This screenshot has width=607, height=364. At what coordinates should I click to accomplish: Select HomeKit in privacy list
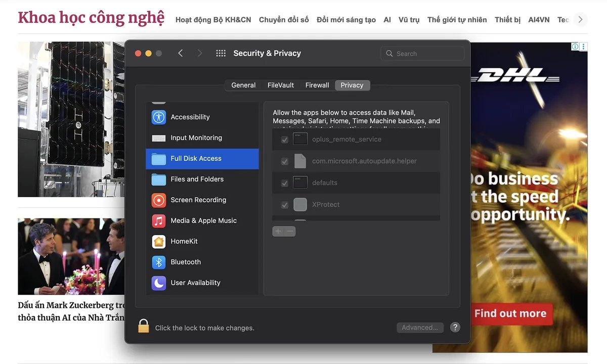tap(202, 242)
